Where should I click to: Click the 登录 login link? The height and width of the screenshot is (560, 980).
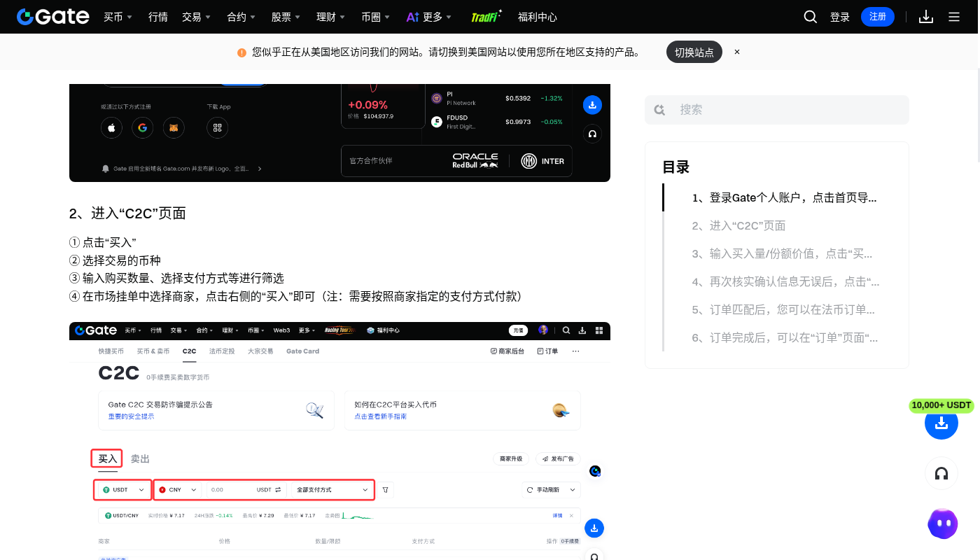click(840, 17)
